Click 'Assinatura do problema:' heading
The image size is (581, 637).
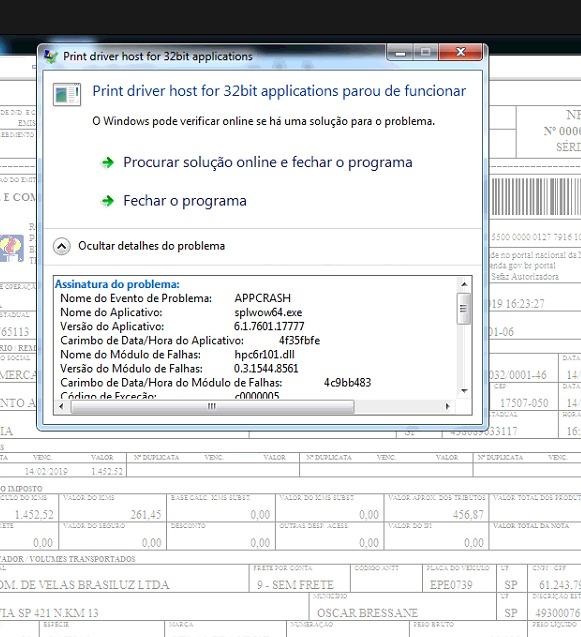point(117,284)
